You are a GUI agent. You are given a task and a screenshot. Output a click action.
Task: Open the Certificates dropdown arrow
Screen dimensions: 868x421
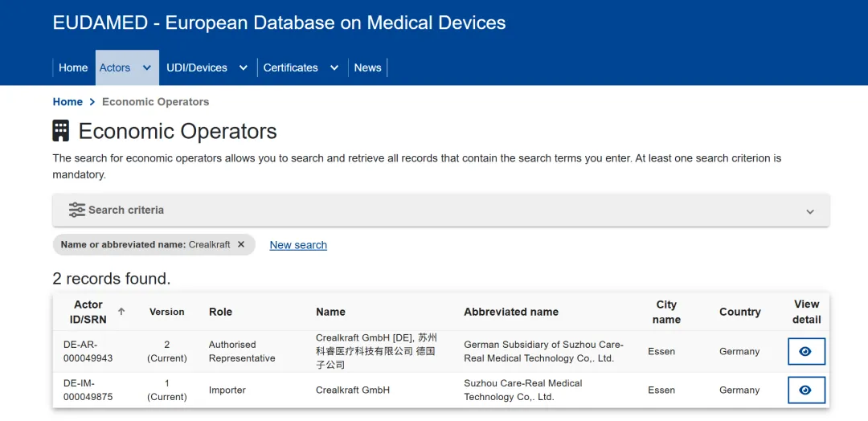[x=334, y=67]
